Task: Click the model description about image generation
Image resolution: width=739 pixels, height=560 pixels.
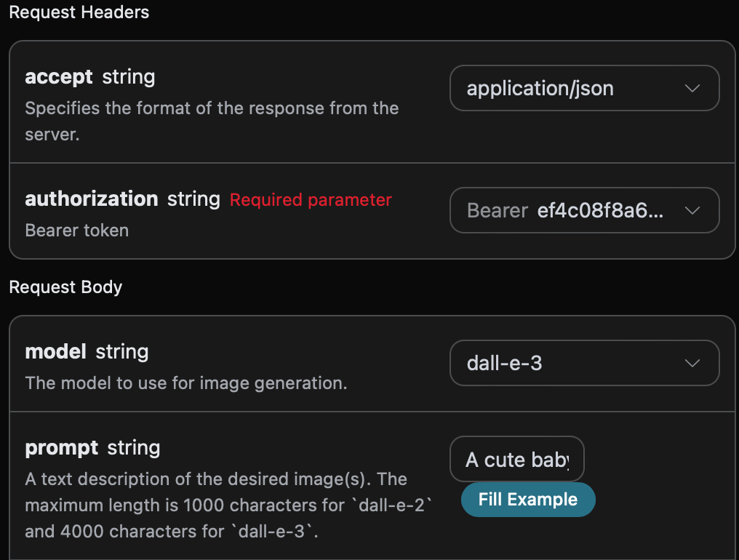Action: click(x=185, y=383)
